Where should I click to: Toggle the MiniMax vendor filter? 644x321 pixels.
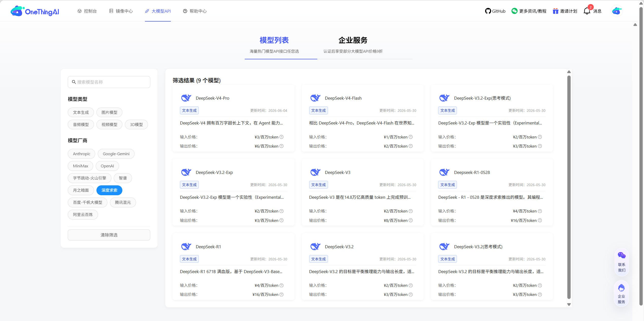pyautogui.click(x=80, y=166)
